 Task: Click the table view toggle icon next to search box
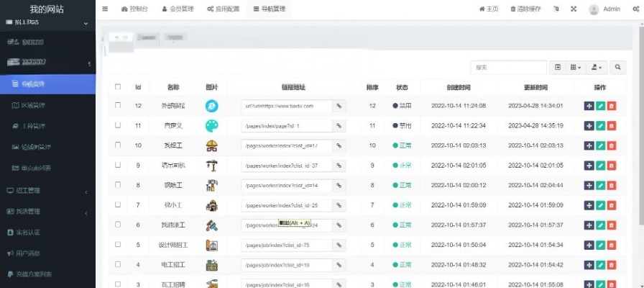pos(558,68)
